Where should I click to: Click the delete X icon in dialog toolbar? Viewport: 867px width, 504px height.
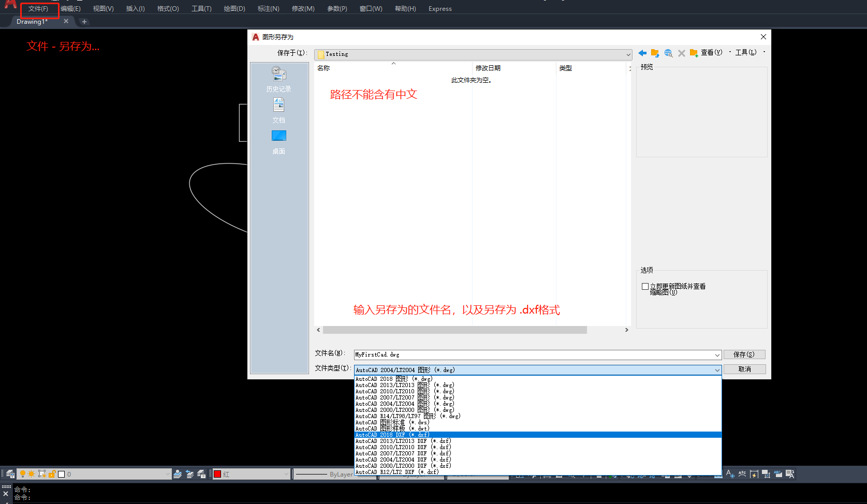[x=682, y=53]
